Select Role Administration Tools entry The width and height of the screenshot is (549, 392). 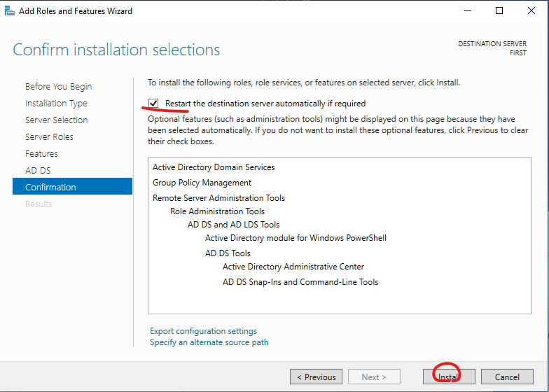point(217,211)
